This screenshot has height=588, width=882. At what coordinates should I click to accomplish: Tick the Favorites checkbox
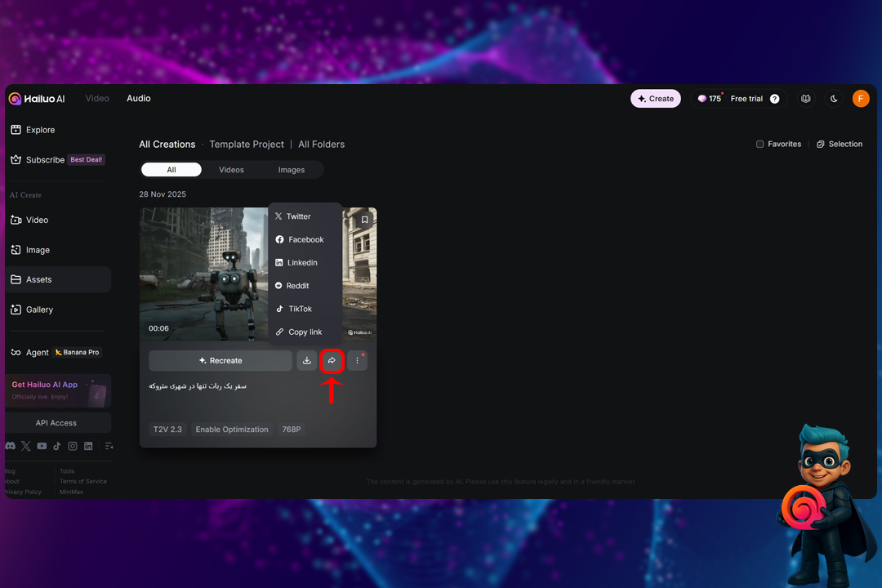click(759, 145)
